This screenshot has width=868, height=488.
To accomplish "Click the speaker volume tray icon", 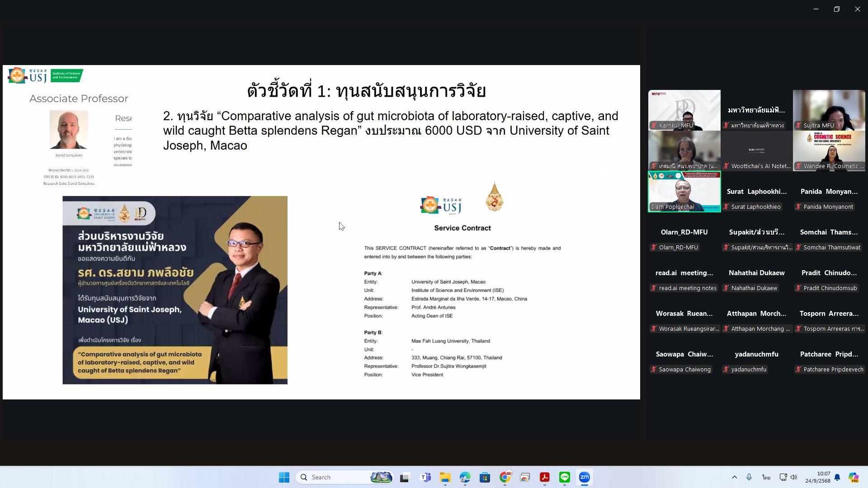I will click(x=794, y=477).
